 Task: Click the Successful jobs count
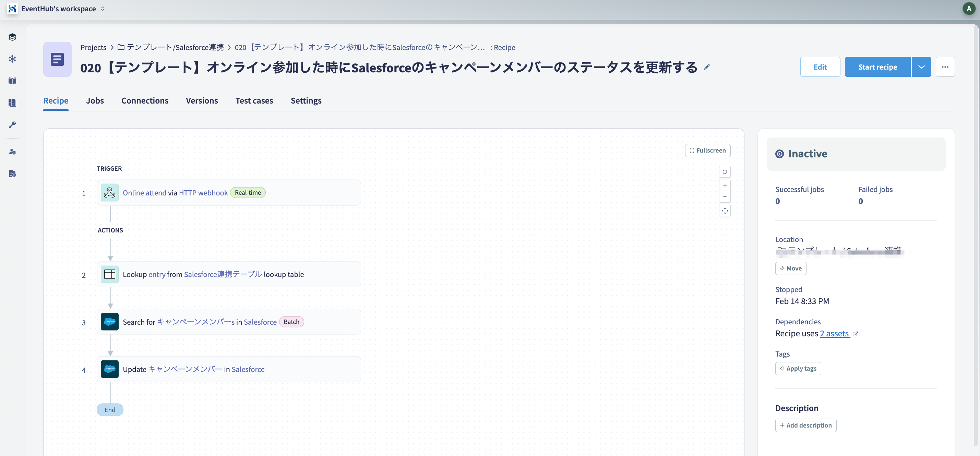[x=778, y=201]
